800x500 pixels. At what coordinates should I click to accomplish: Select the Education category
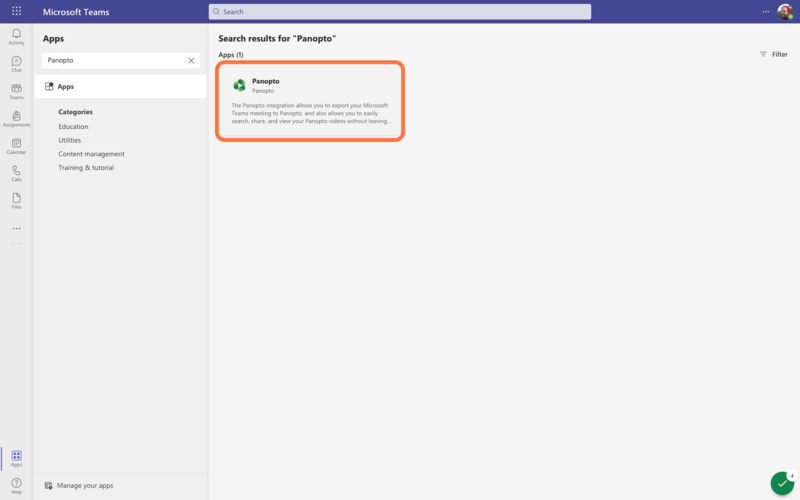click(73, 127)
